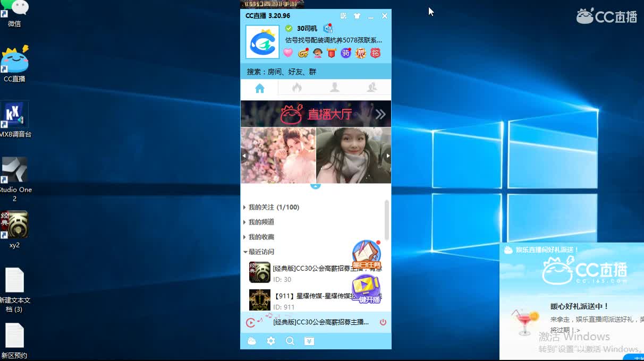Open the 微信 desktop shortcut
Screen dimensions: 644x361
pos(14,14)
